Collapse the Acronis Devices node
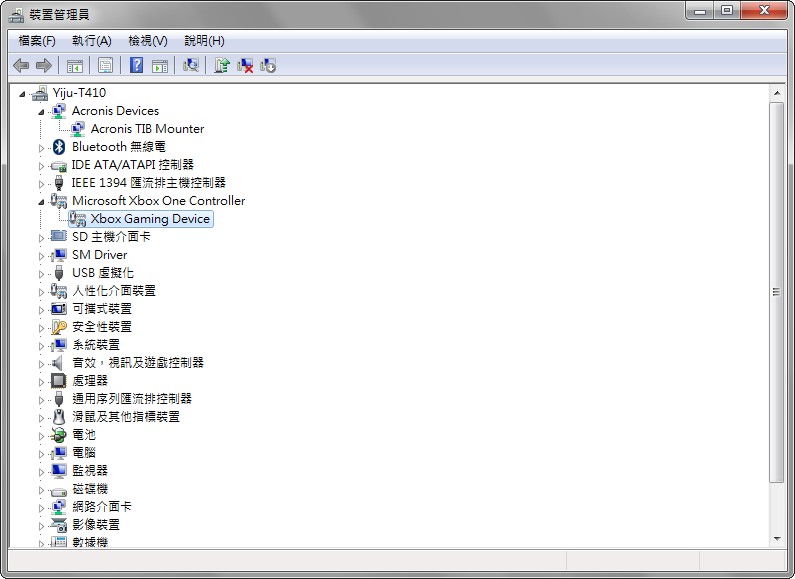The width and height of the screenshot is (795, 579). [42, 111]
